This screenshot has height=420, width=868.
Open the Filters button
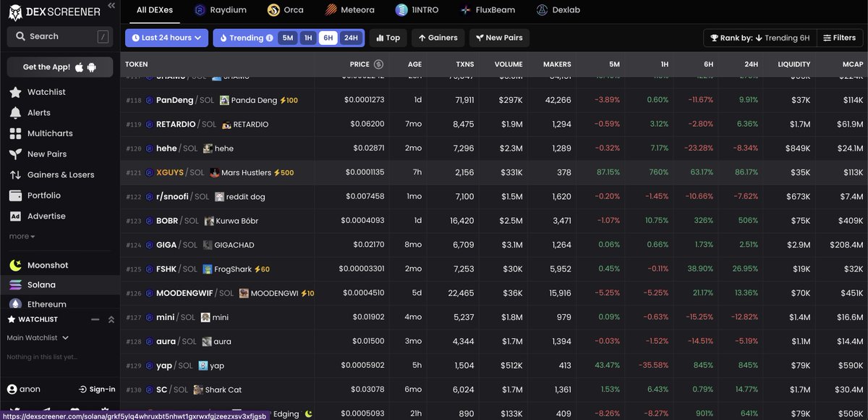click(839, 38)
